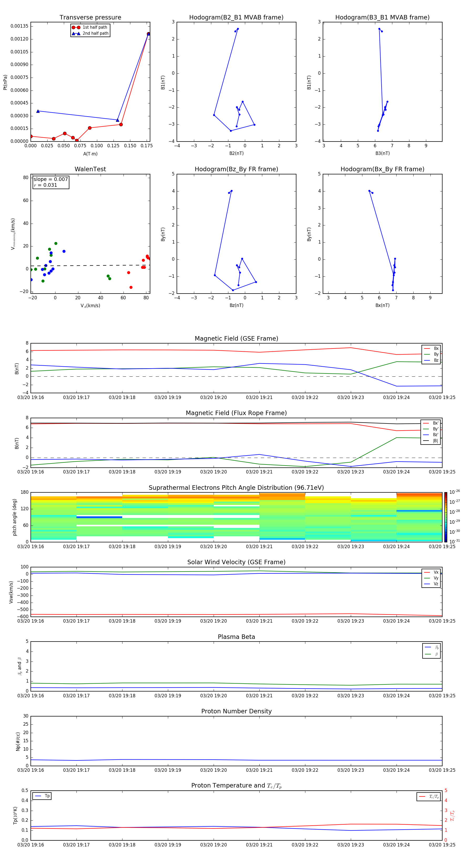Click the 'A(T·m)' x-axis label
The height and width of the screenshot is (868, 473).
click(x=90, y=154)
